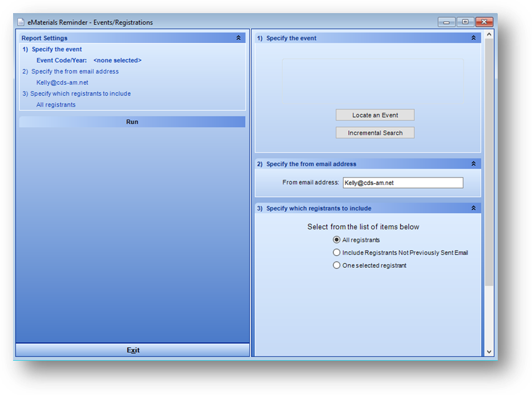The width and height of the screenshot is (532, 395).
Task: Maximize the eMaterials Reminder window
Action: click(x=465, y=22)
